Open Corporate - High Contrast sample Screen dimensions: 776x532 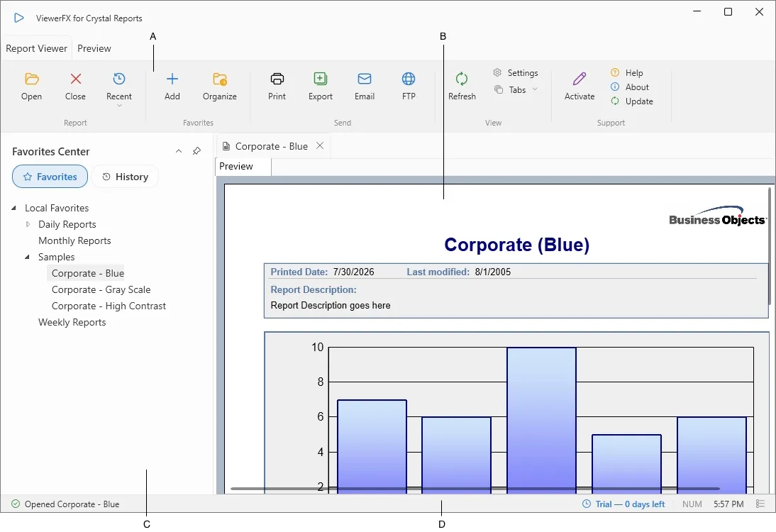click(x=109, y=306)
